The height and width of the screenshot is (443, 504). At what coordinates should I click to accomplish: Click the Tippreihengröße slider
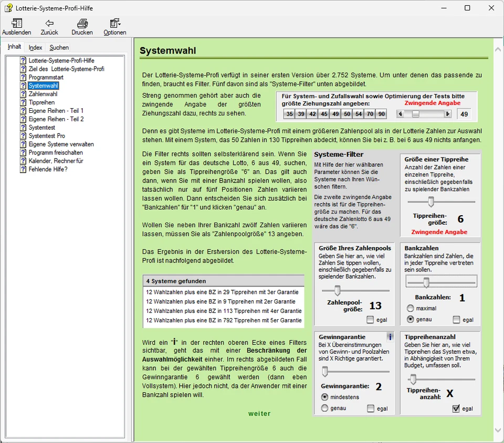[431, 202]
